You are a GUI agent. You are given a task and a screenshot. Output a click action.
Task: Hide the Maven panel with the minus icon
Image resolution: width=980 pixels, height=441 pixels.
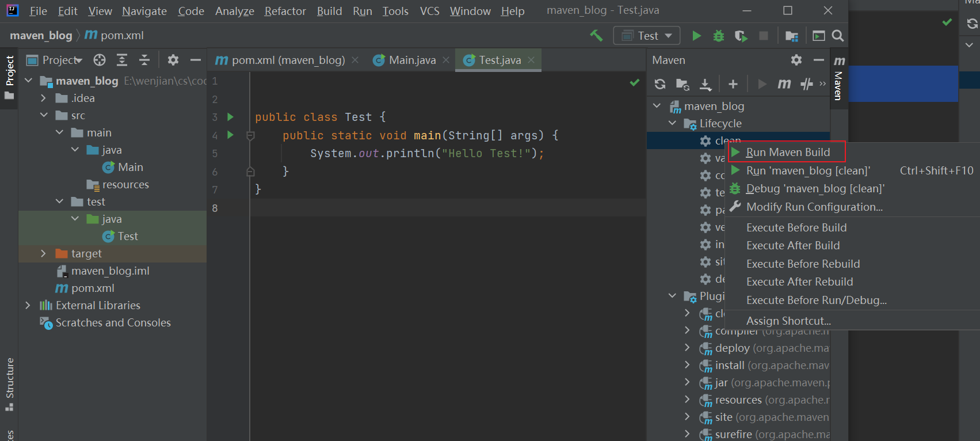coord(819,60)
